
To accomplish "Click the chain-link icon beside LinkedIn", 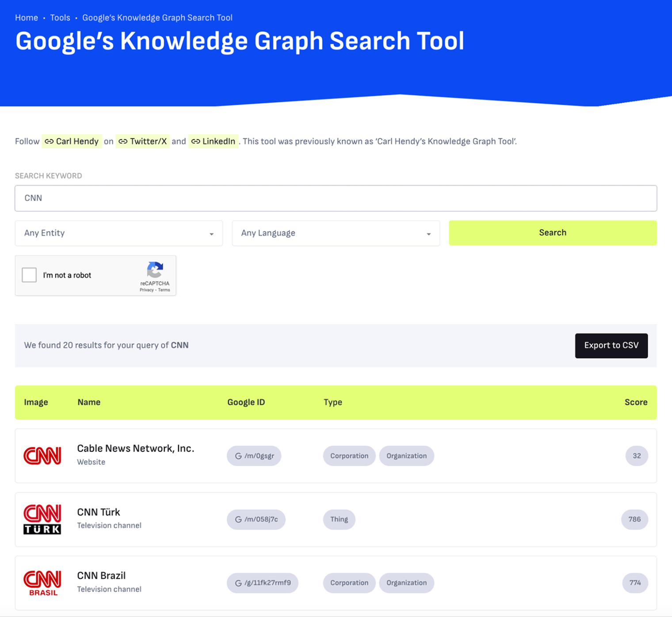I will click(195, 141).
